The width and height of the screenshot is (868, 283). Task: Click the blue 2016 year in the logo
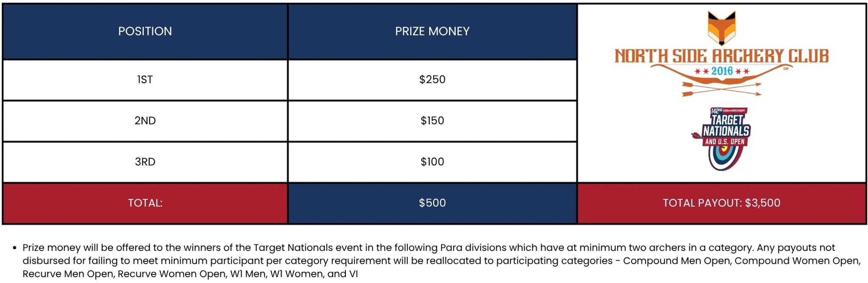(722, 71)
